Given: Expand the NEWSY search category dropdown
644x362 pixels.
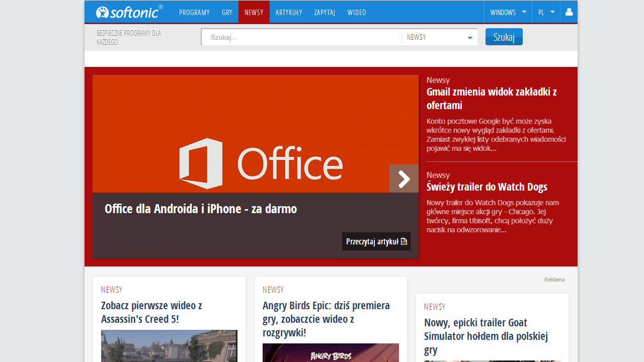Looking at the screenshot, I should [439, 37].
